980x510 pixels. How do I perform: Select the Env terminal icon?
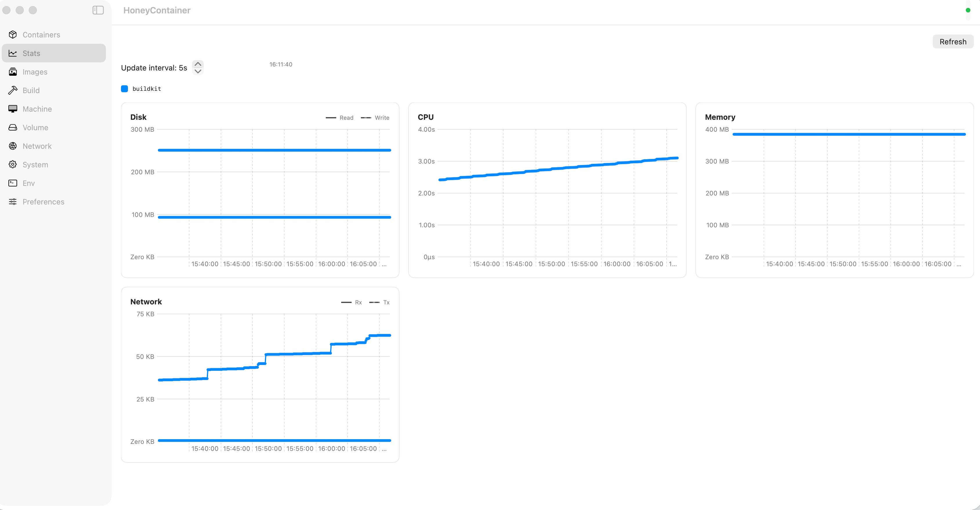pyautogui.click(x=12, y=183)
